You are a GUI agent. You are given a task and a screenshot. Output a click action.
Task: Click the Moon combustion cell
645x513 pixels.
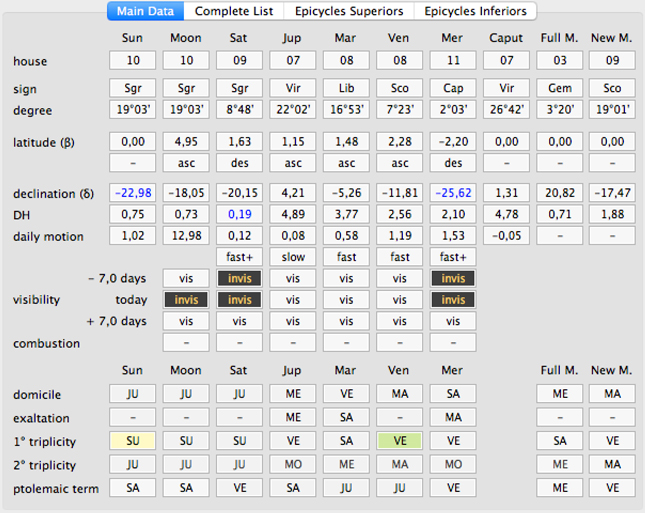[x=186, y=342]
